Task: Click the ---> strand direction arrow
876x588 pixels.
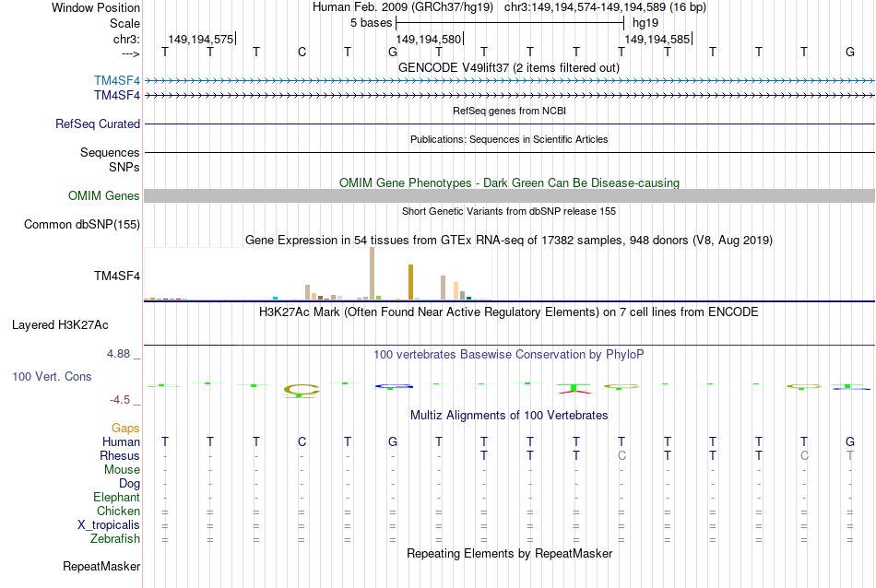Action: coord(130,53)
